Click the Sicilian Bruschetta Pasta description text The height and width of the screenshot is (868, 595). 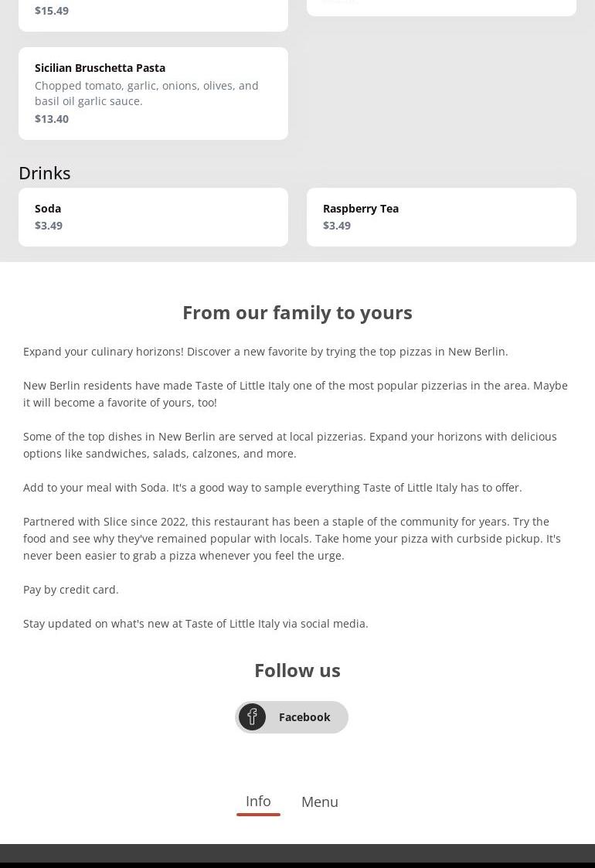147,93
